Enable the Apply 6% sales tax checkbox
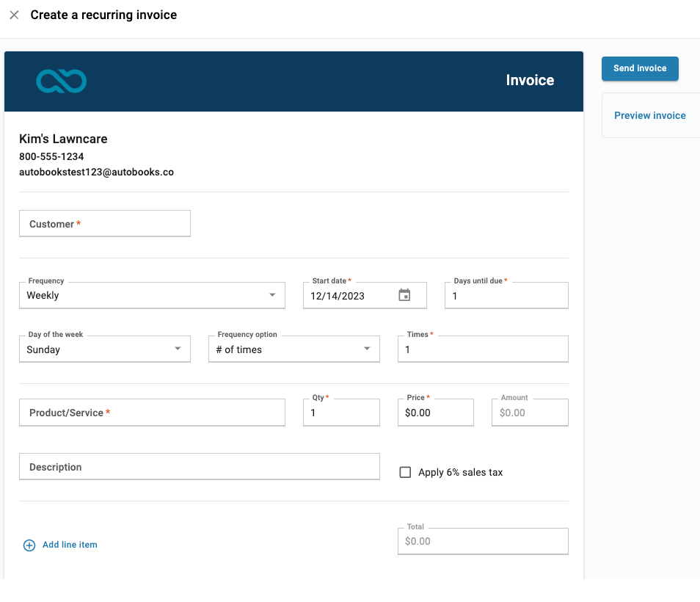This screenshot has height=602, width=700. [x=405, y=472]
